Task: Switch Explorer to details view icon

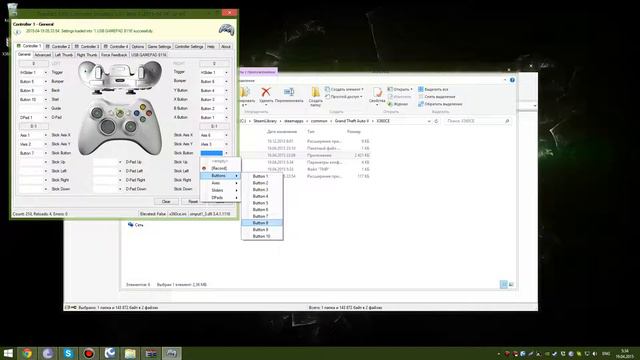Action: click(504, 284)
